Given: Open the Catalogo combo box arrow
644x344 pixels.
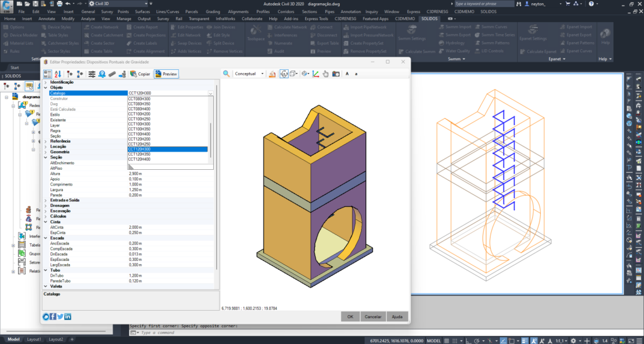Looking at the screenshot, I should tap(210, 93).
